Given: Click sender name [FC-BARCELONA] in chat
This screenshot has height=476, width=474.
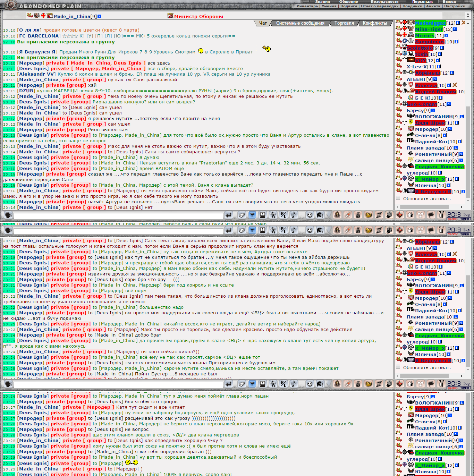Looking at the screenshot, I should pyautogui.click(x=39, y=36).
